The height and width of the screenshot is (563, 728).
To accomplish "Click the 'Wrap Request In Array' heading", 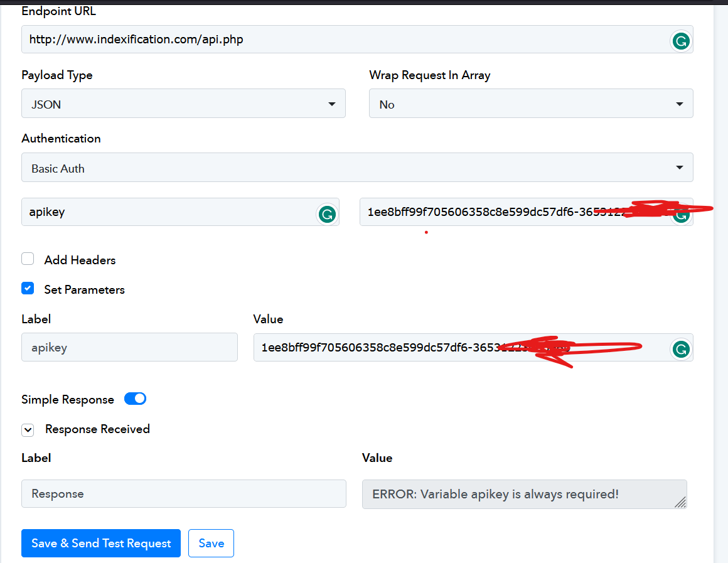I will click(x=429, y=75).
